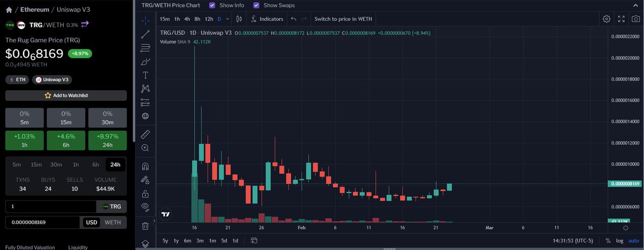Collapse the price chart panel chevron

[x=635, y=5]
